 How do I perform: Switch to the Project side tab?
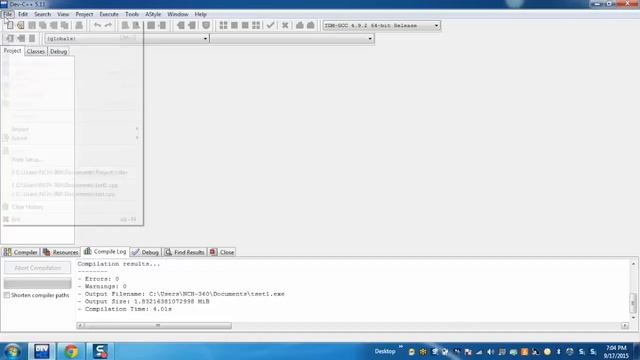pos(12,51)
